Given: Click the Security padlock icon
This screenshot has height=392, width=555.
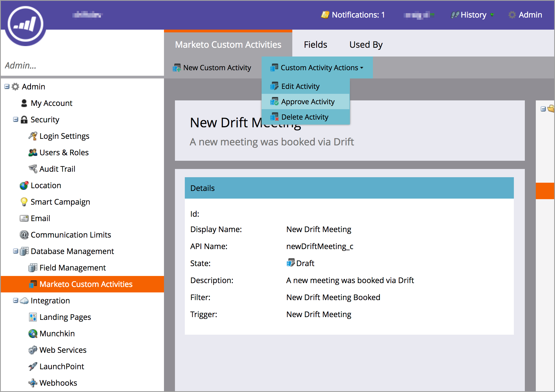Looking at the screenshot, I should pyautogui.click(x=24, y=120).
